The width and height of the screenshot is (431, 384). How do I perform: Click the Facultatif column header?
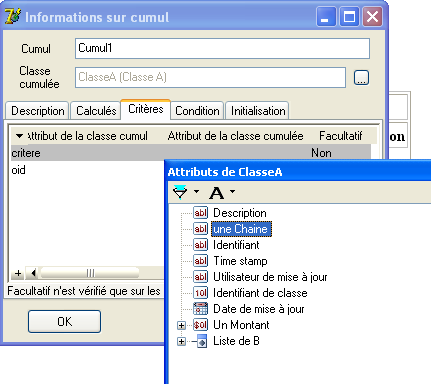pyautogui.click(x=340, y=136)
